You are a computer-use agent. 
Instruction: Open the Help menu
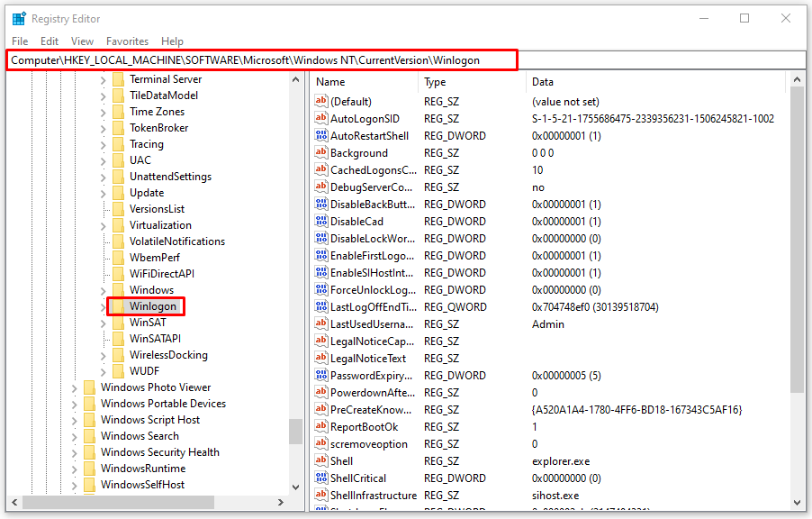(x=173, y=41)
